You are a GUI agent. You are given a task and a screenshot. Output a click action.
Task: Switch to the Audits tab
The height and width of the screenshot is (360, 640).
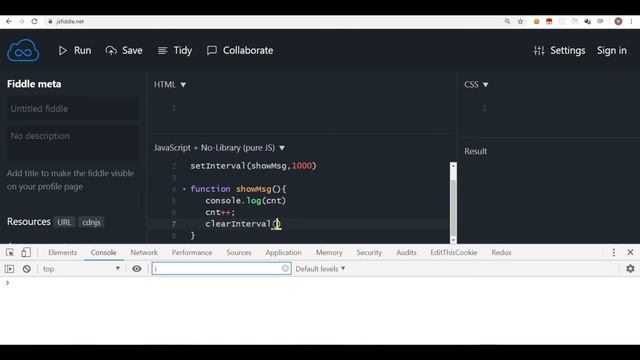tap(406, 252)
